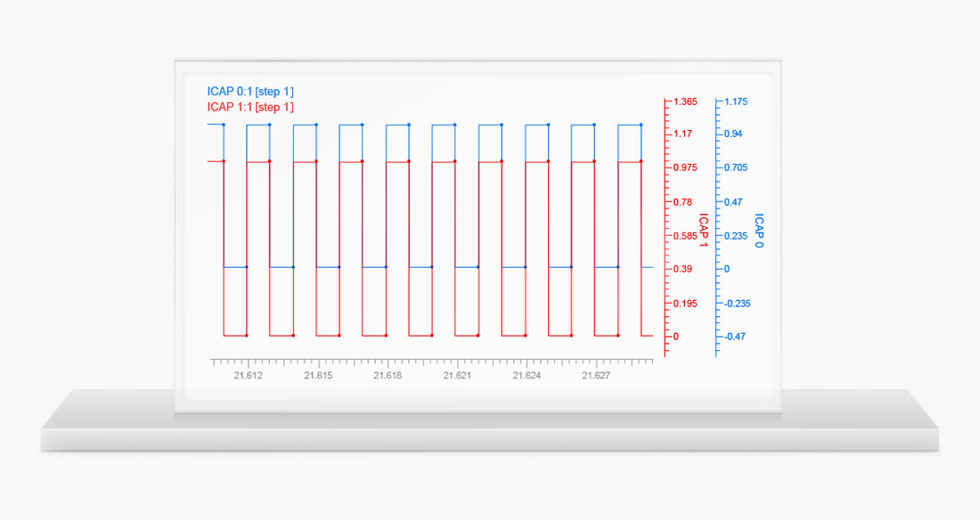This screenshot has width=980, height=520.
Task: Click the 21.624 time axis label
Action: pos(527,377)
